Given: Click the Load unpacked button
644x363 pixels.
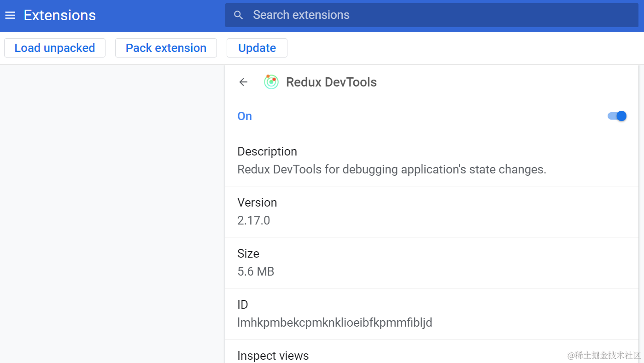Looking at the screenshot, I should (55, 48).
